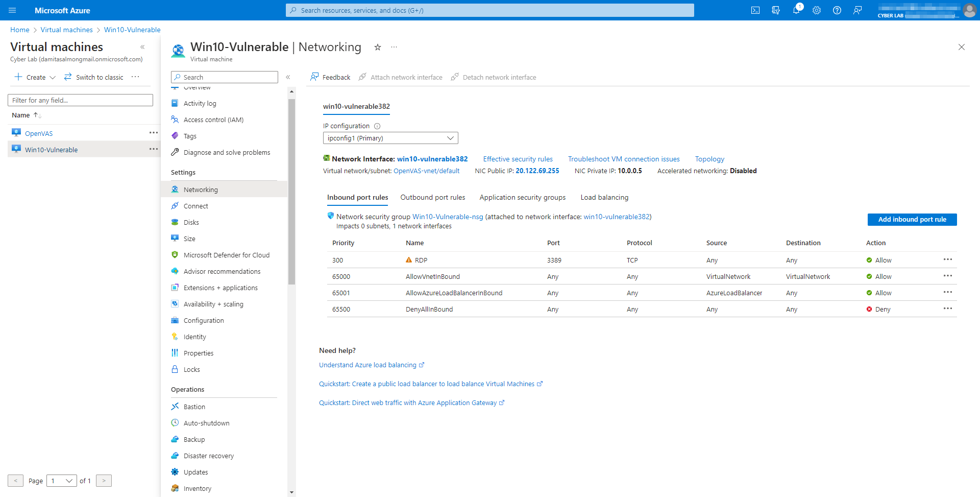This screenshot has width=980, height=497.
Task: Type in Filter for any field box
Action: (80, 100)
